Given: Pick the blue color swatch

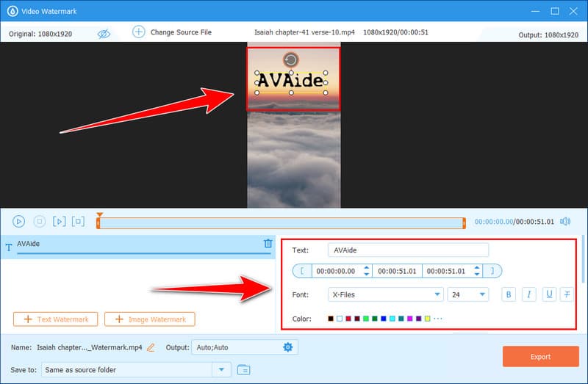Looking at the screenshot, I should coord(383,319).
